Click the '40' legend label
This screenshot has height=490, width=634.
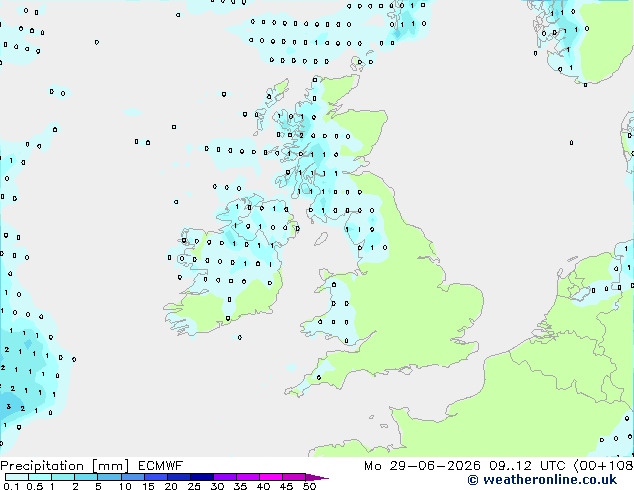pyautogui.click(x=263, y=486)
